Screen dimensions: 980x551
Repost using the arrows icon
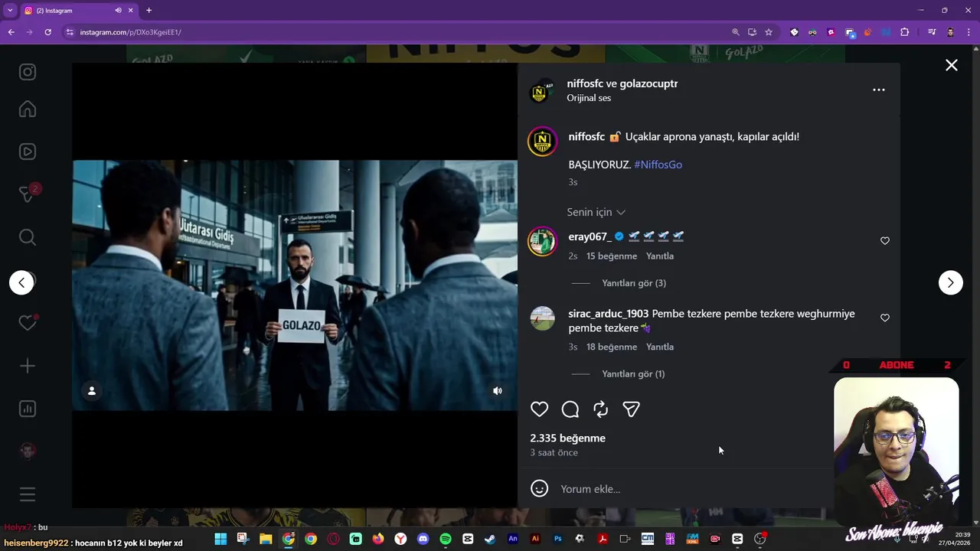tap(601, 409)
